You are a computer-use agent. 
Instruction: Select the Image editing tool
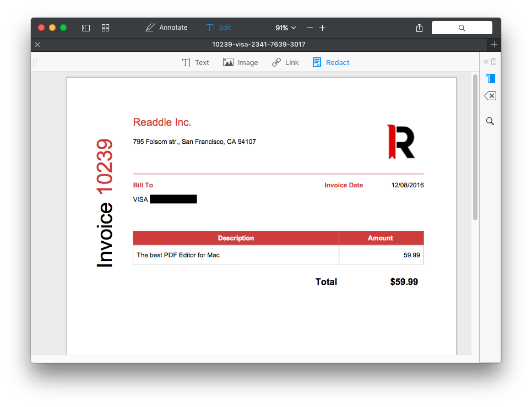[240, 62]
